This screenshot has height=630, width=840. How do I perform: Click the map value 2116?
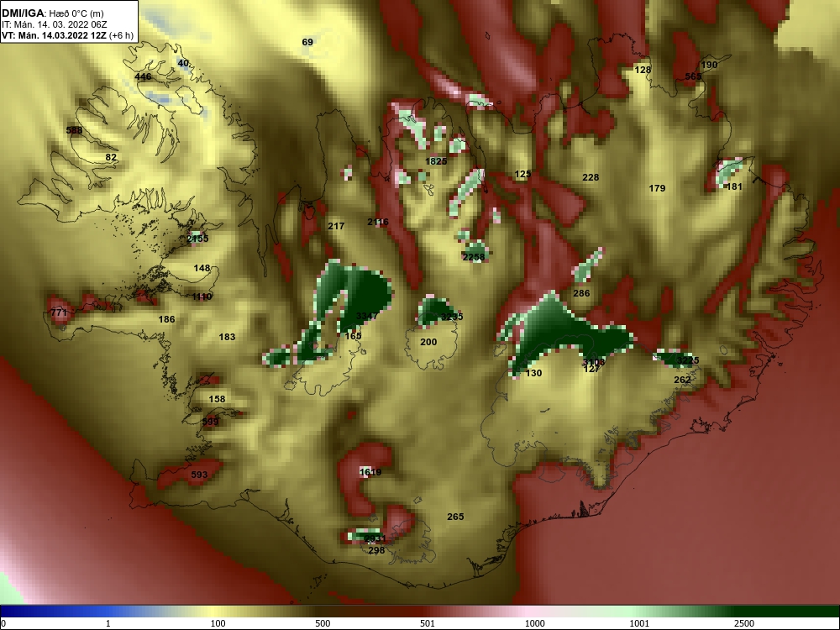(x=378, y=222)
